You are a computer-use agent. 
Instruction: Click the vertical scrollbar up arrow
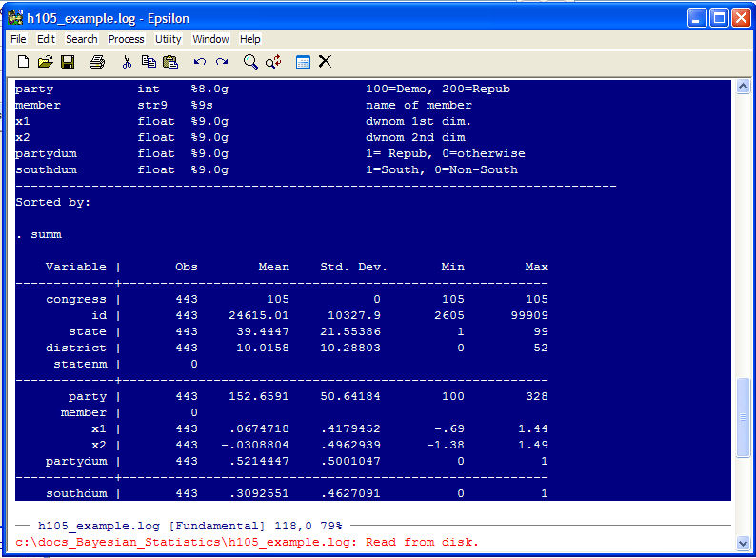point(744,88)
